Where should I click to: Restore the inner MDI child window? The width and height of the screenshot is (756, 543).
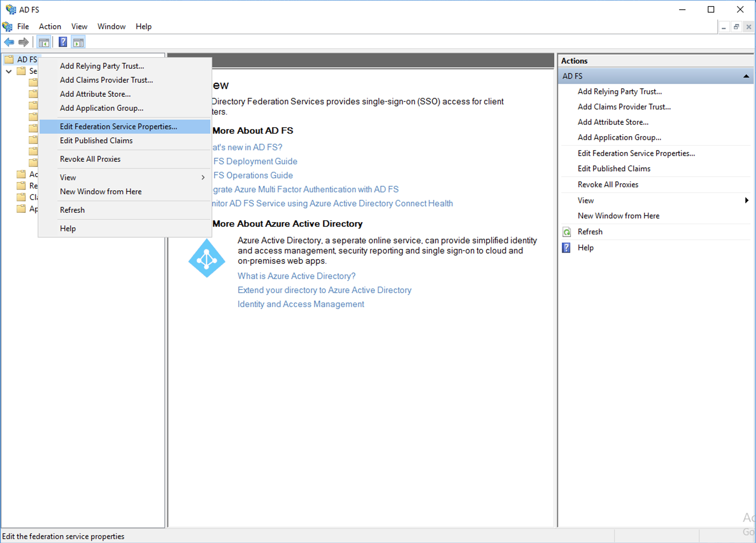736,27
